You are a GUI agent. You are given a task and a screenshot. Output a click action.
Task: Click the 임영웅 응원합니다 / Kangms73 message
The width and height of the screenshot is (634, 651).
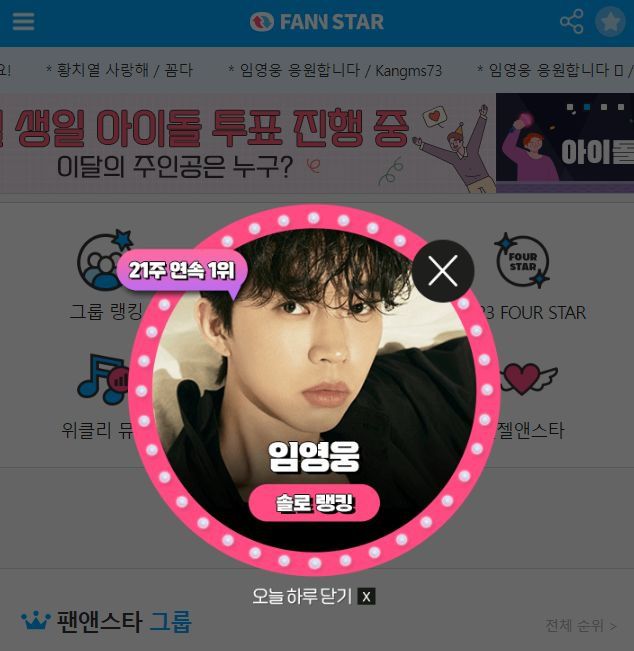[335, 70]
